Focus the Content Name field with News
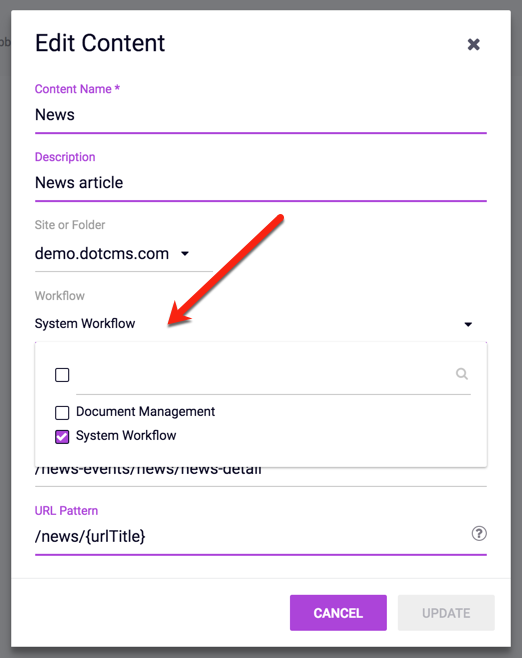 [x=261, y=115]
